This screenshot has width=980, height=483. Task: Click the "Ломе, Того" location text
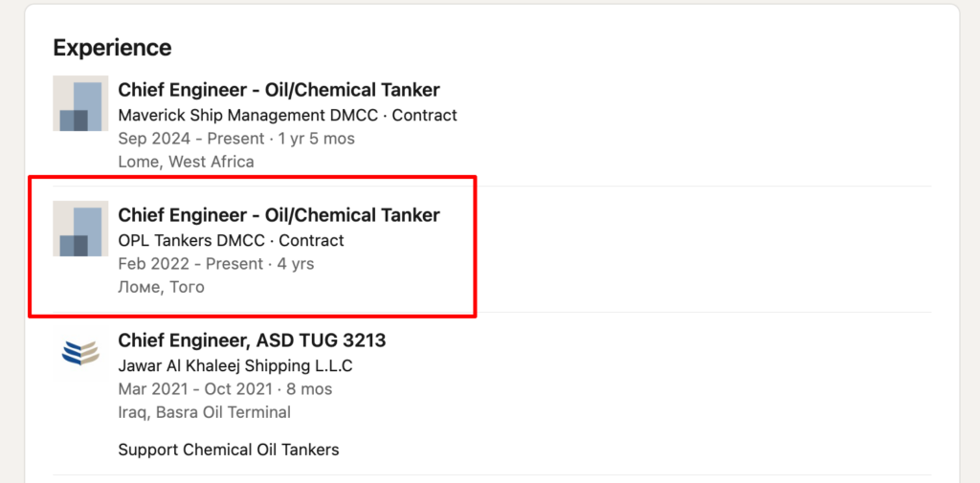(x=161, y=287)
